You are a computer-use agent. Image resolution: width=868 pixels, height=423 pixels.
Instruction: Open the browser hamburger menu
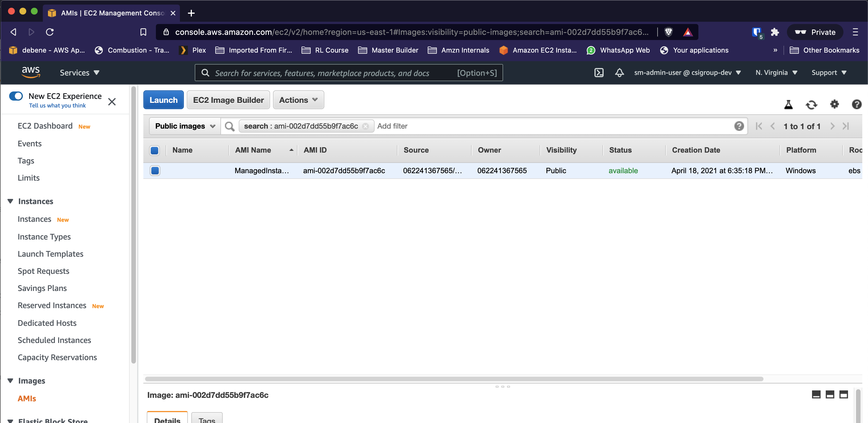click(855, 32)
